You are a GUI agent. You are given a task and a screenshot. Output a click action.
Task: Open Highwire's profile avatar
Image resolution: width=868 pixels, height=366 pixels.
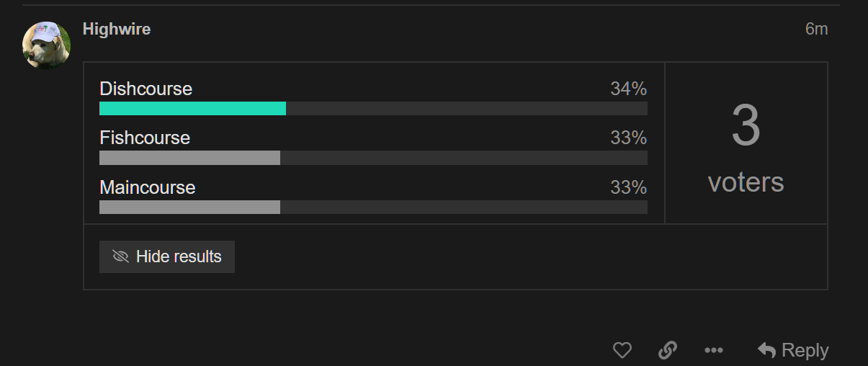[47, 45]
